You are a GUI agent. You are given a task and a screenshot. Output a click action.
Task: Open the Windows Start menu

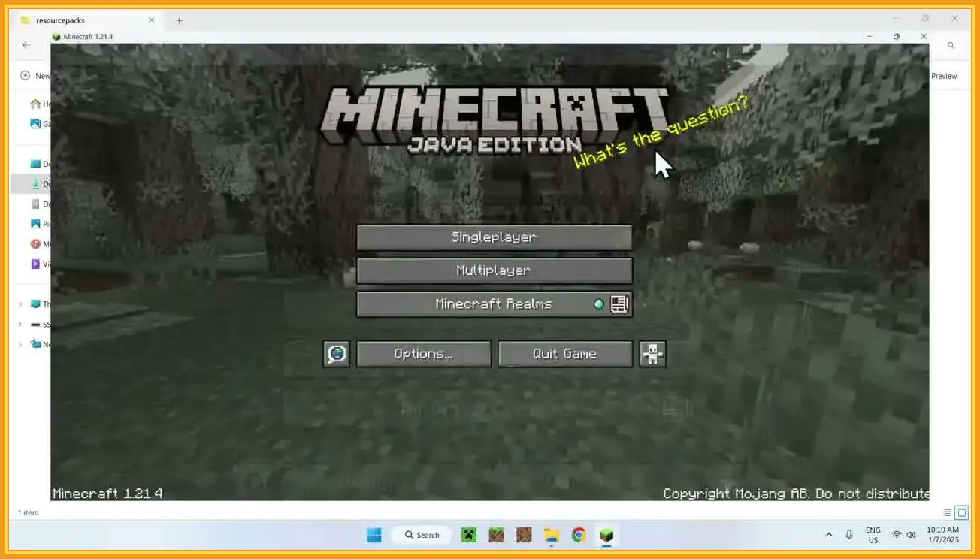click(x=374, y=535)
